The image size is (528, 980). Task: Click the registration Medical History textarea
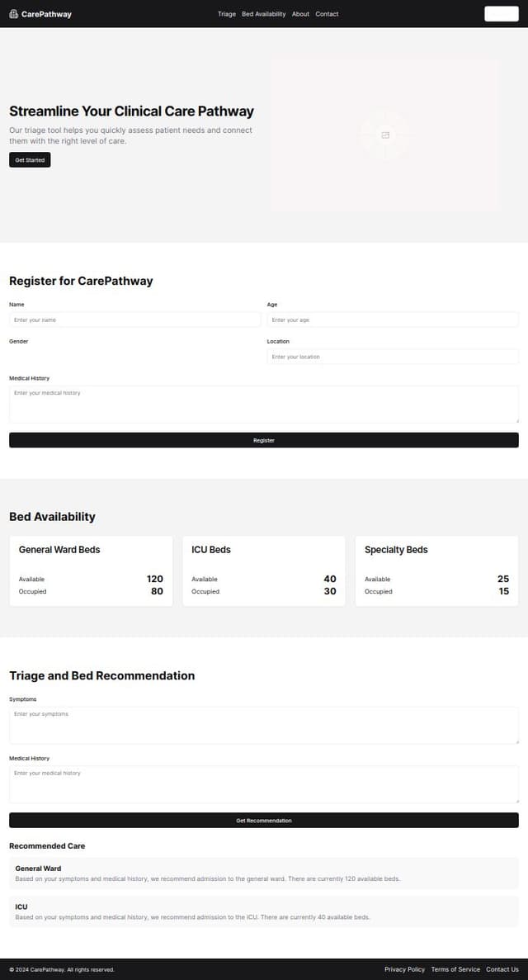click(x=264, y=405)
